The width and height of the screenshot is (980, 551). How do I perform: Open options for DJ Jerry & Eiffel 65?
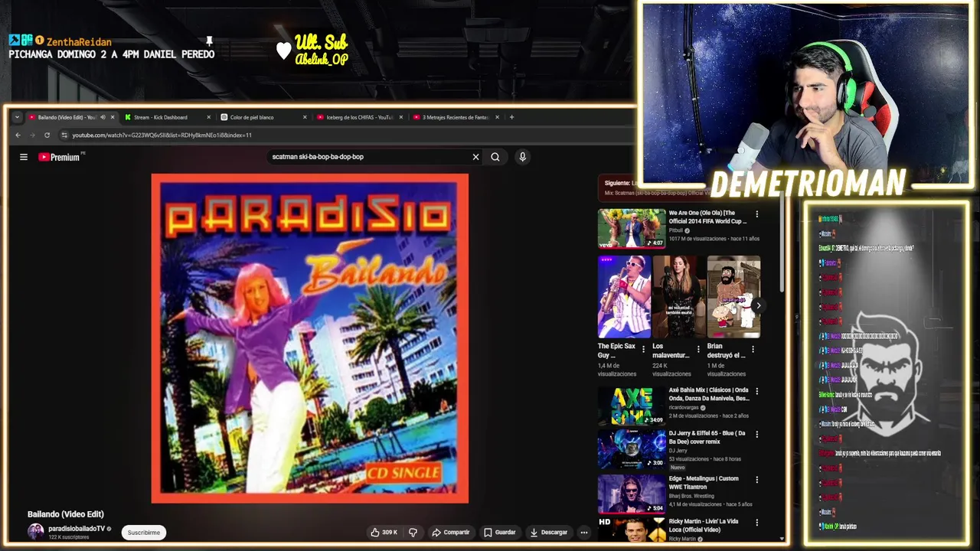click(x=756, y=435)
